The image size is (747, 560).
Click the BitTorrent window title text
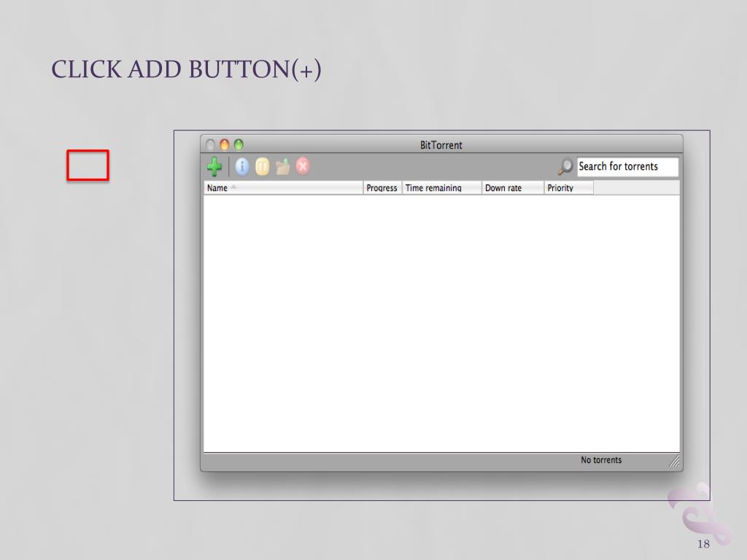point(441,145)
